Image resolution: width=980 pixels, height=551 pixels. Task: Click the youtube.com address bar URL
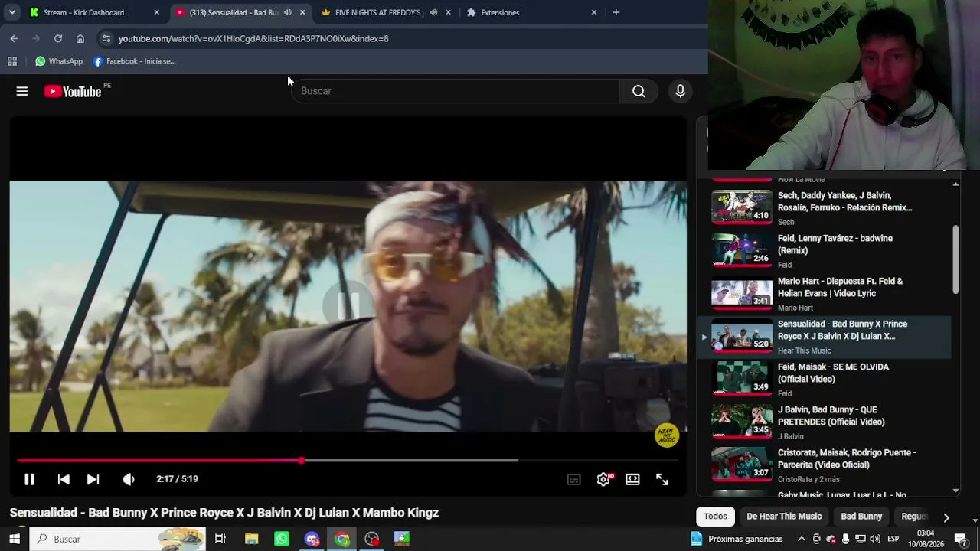253,38
